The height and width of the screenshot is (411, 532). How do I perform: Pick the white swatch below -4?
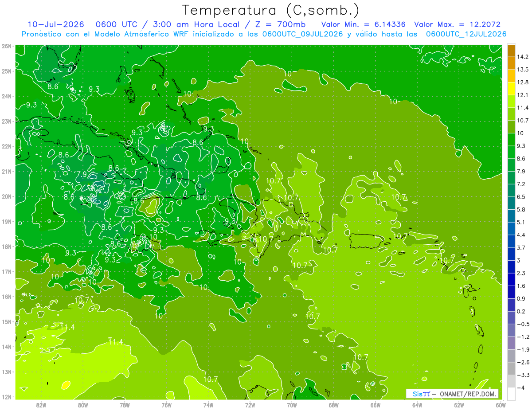511,394
